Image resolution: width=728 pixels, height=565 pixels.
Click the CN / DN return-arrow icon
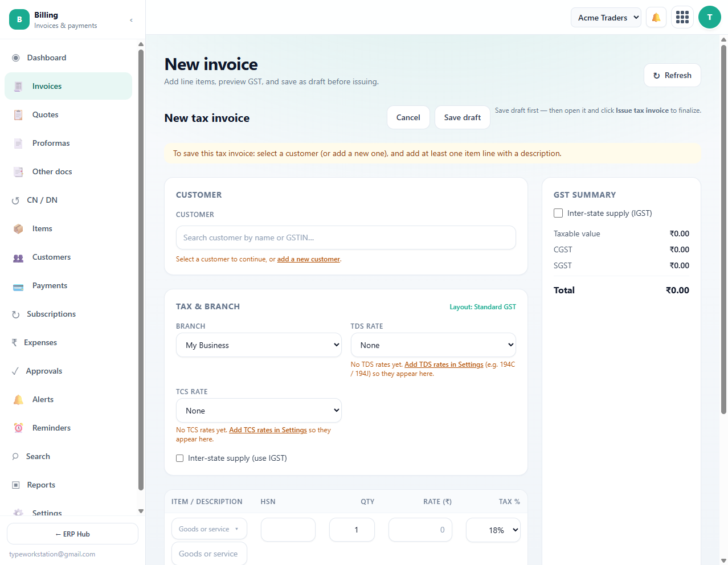coord(16,200)
